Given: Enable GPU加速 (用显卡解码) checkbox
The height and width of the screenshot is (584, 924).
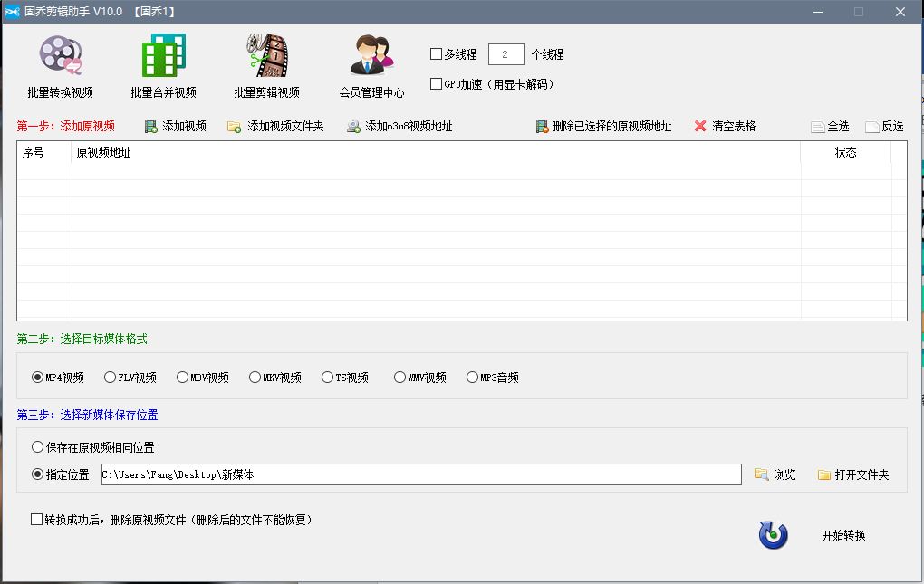Looking at the screenshot, I should point(436,83).
